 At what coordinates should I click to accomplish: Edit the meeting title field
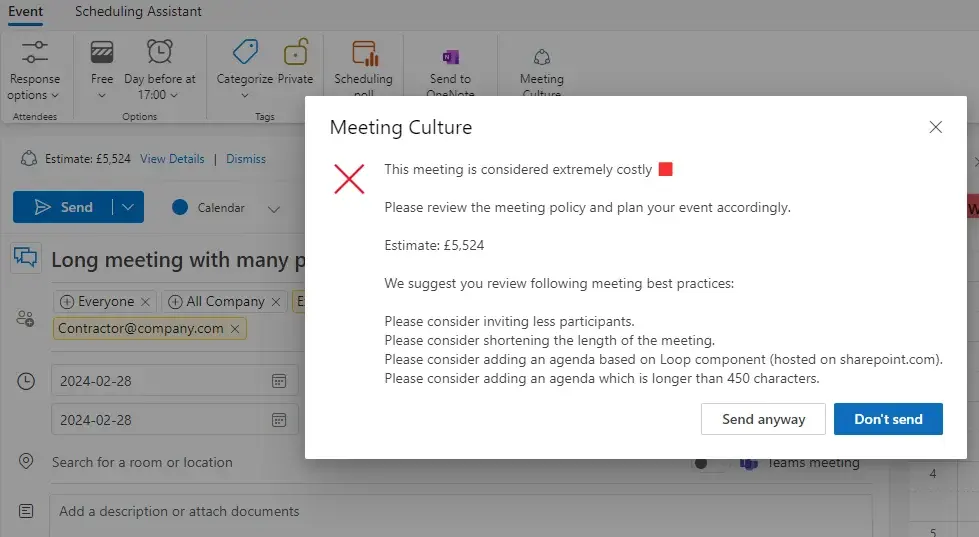pyautogui.click(x=178, y=260)
